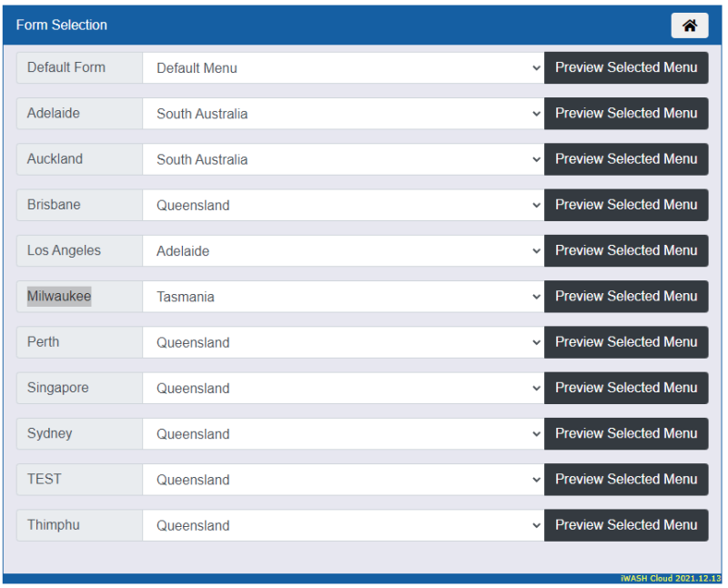Expand the Singapore form dropdown
Screen dimensions: 728x588
click(343, 388)
